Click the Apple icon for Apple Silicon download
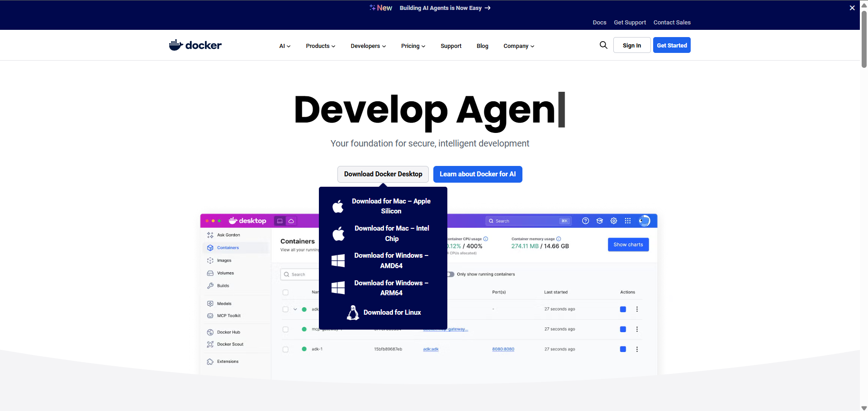This screenshot has width=868, height=411. click(x=338, y=207)
